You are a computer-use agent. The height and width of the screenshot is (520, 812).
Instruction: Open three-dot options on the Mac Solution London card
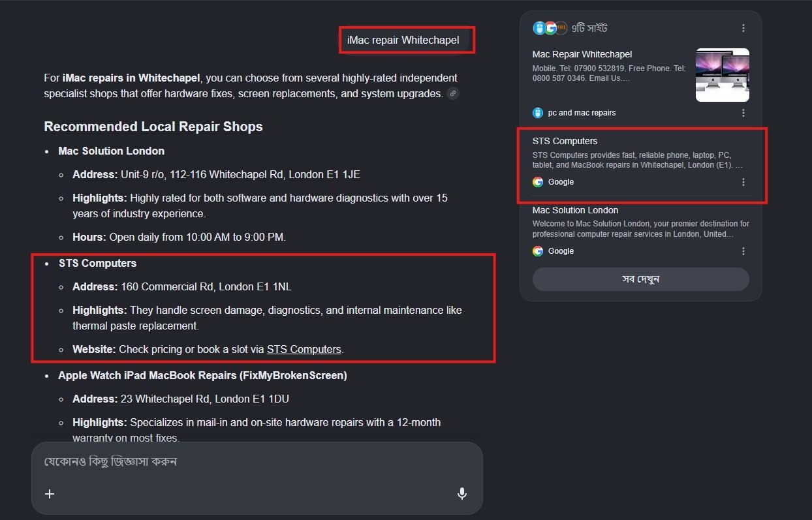[x=743, y=251]
